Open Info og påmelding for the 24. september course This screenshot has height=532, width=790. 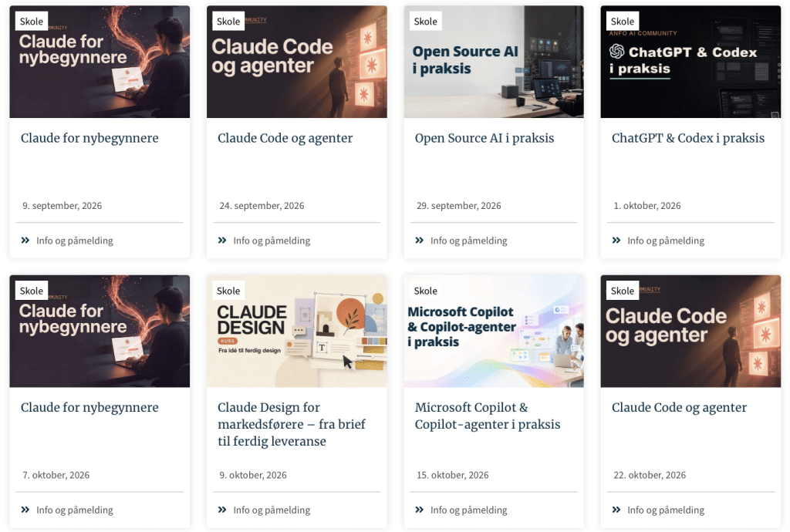272,241
